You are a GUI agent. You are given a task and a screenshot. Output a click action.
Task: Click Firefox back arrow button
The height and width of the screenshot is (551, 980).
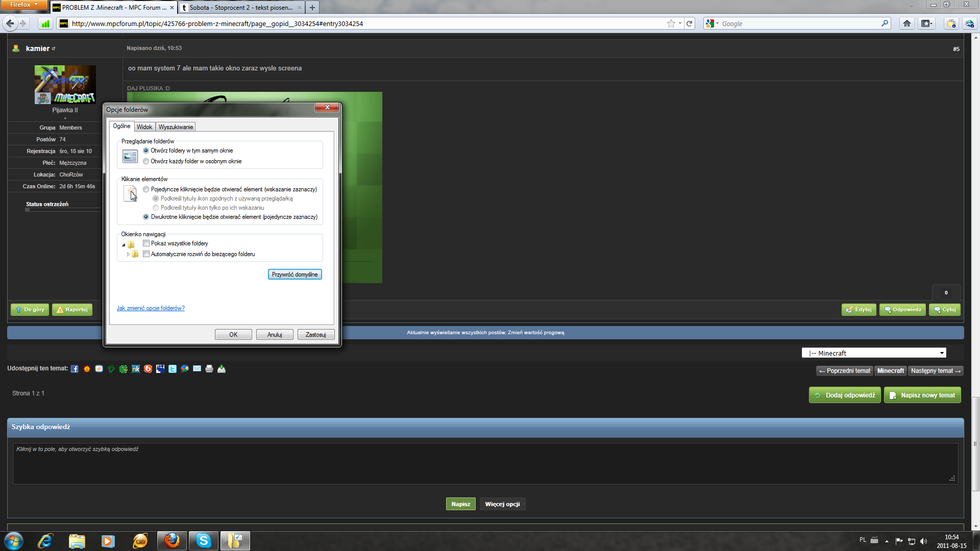pos(10,23)
